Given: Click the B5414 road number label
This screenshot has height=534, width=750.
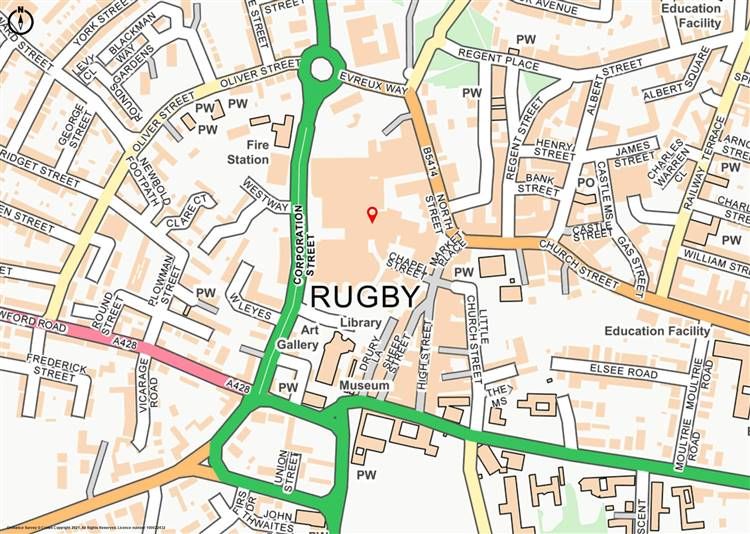Looking at the screenshot, I should point(430,163).
